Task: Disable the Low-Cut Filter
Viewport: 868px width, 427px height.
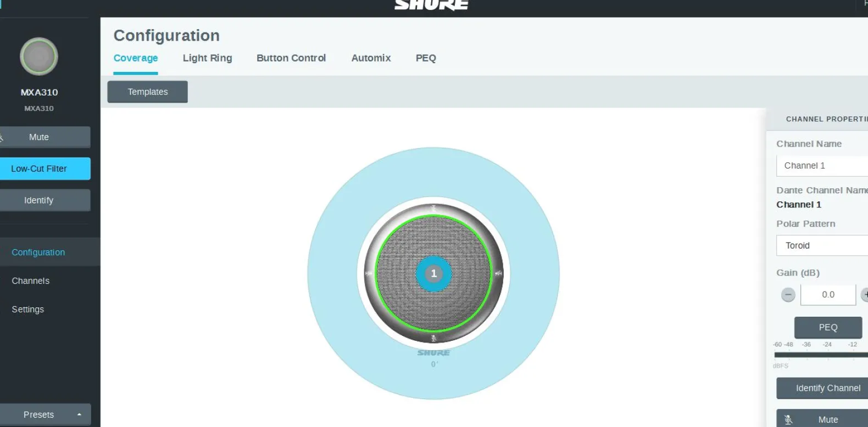Action: click(x=45, y=169)
